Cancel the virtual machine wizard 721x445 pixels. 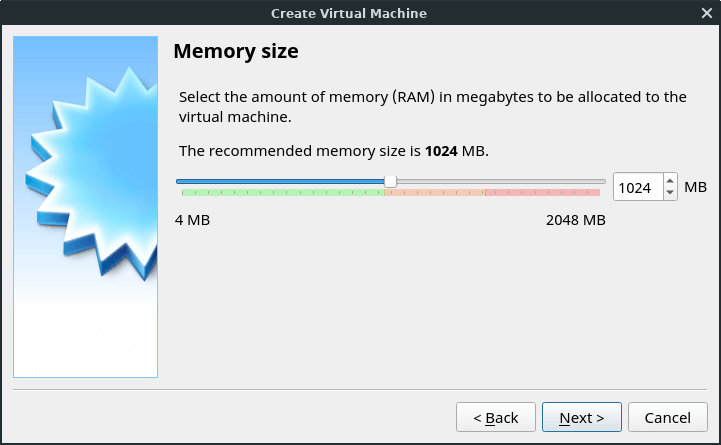667,417
